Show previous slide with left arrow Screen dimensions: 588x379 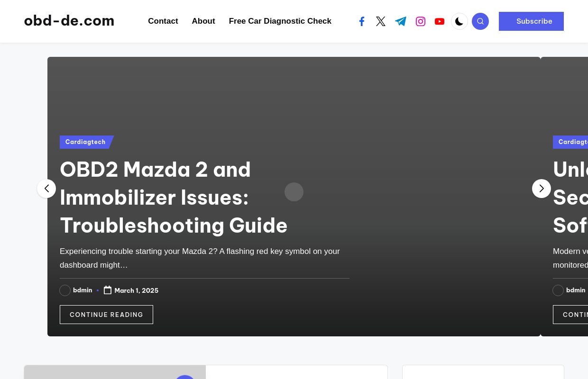click(x=46, y=189)
